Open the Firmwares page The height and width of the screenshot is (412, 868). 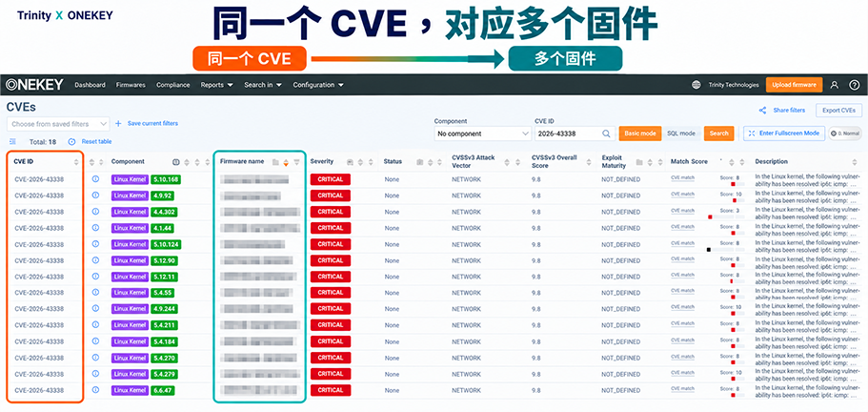[131, 85]
